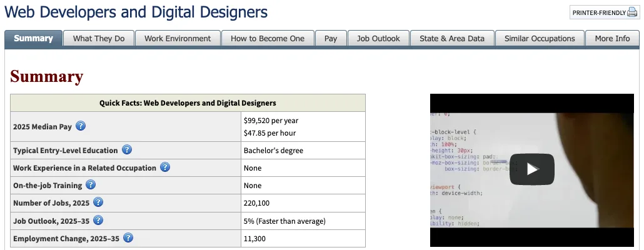
Task: Open the More Info tab
Action: click(x=612, y=38)
